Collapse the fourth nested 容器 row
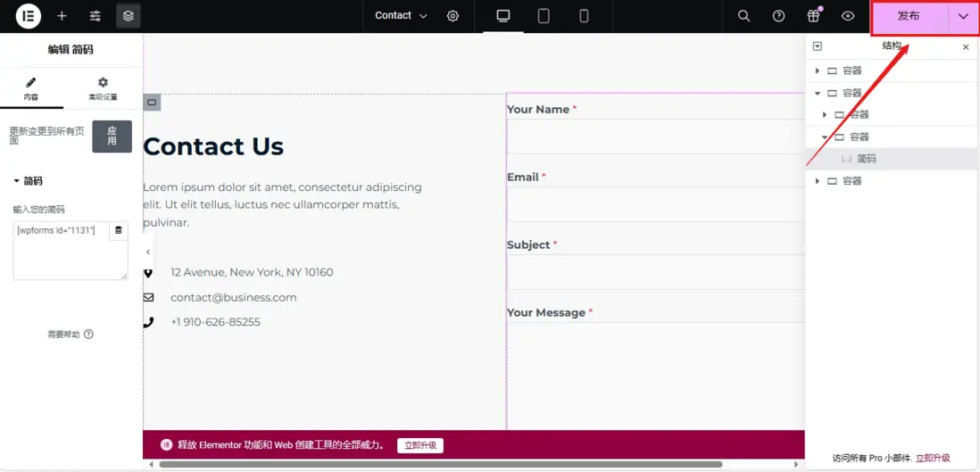 (x=825, y=137)
